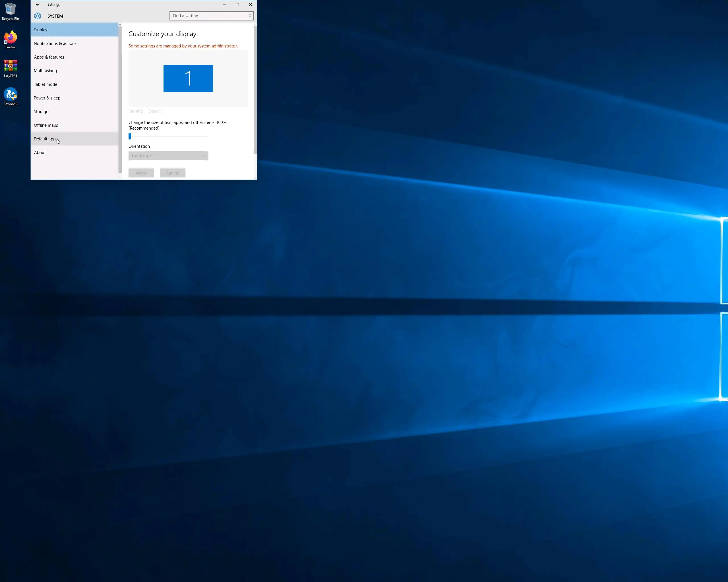
Task: Click the right pane scroll-down arrow
Action: [x=255, y=177]
